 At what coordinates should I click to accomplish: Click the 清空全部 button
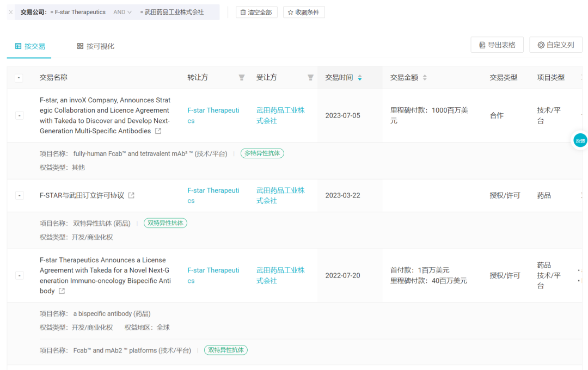click(x=256, y=12)
